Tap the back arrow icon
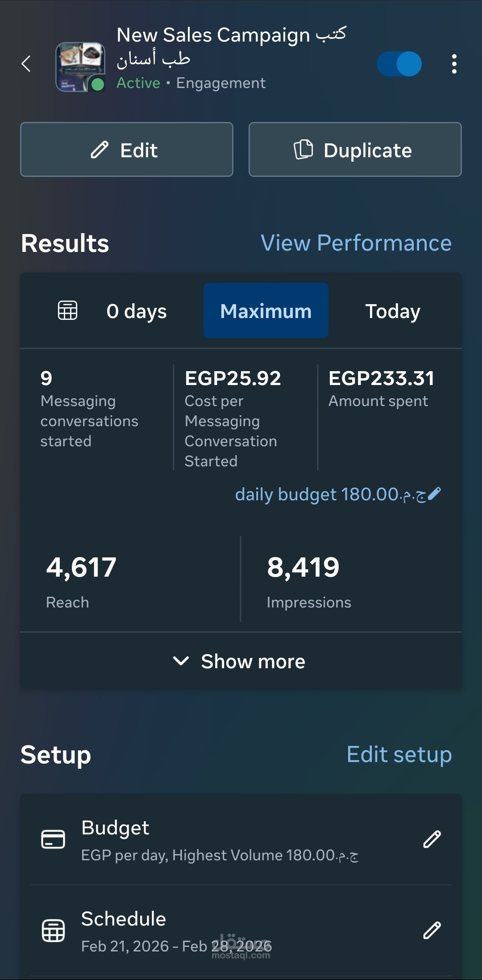Viewport: 482px width, 980px height. [26, 64]
